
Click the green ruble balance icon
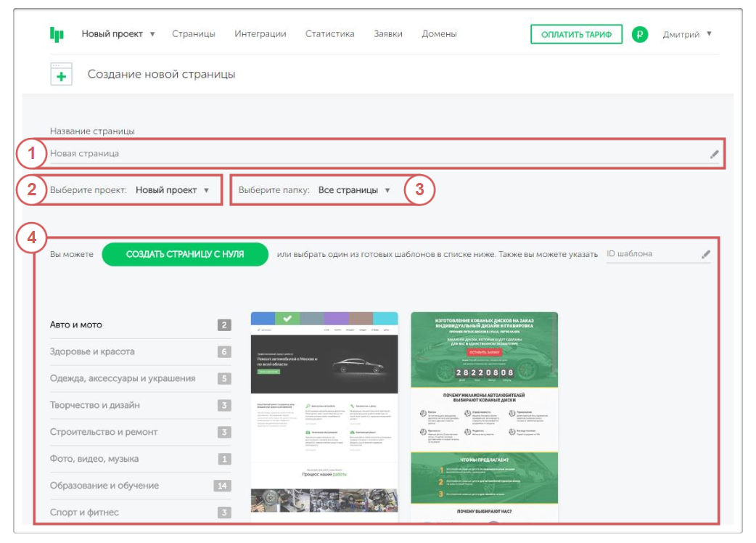pyautogui.click(x=639, y=34)
